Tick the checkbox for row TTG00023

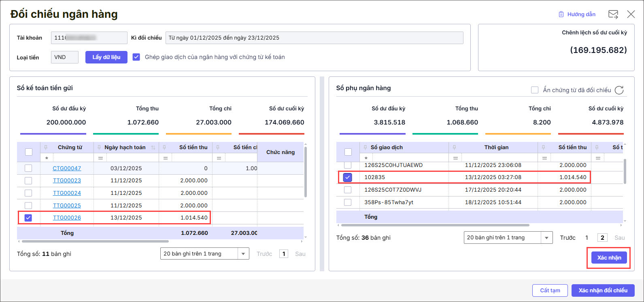(28, 181)
